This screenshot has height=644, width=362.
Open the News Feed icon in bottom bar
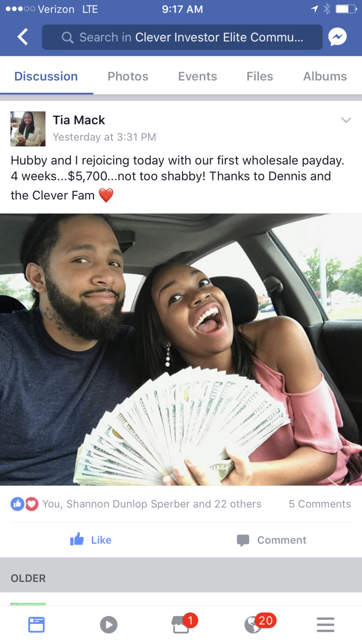[36, 625]
